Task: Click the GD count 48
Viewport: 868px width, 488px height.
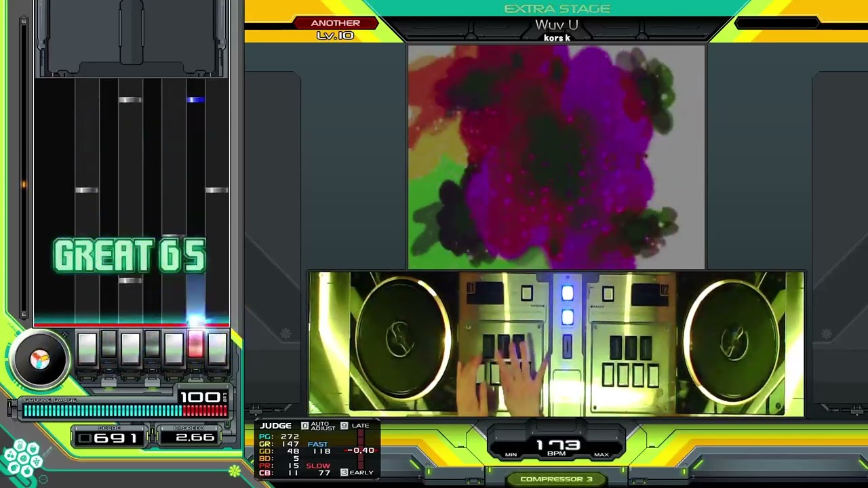Action: [293, 451]
